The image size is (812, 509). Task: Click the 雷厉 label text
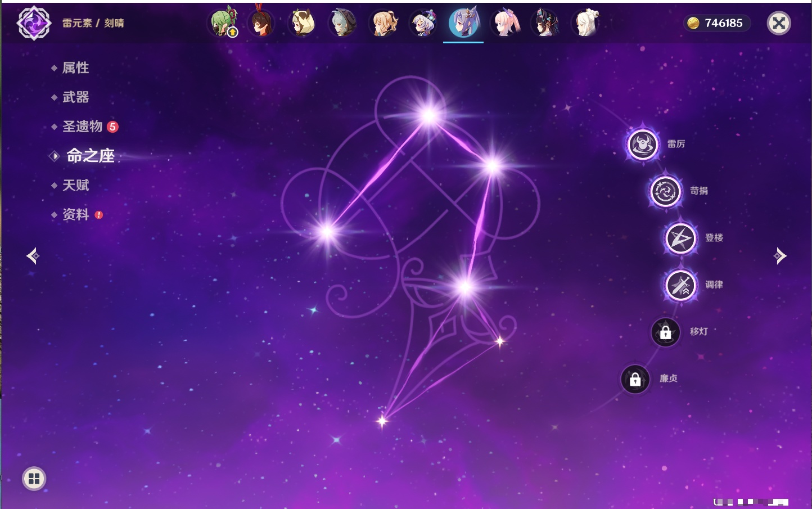pyautogui.click(x=676, y=144)
